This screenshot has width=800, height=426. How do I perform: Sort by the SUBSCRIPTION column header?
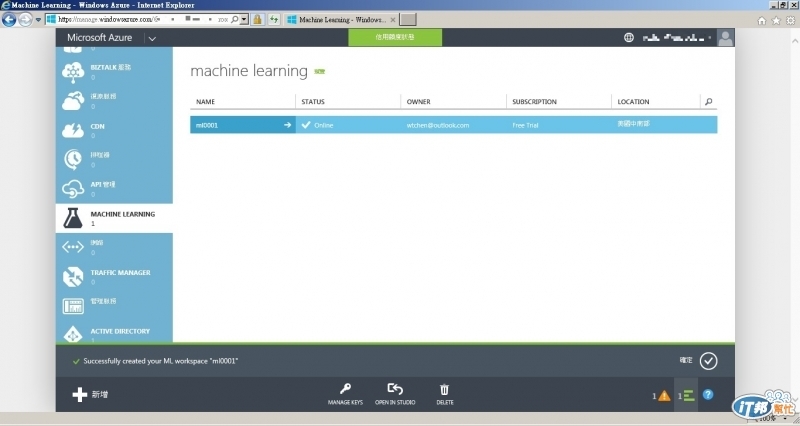(x=534, y=102)
